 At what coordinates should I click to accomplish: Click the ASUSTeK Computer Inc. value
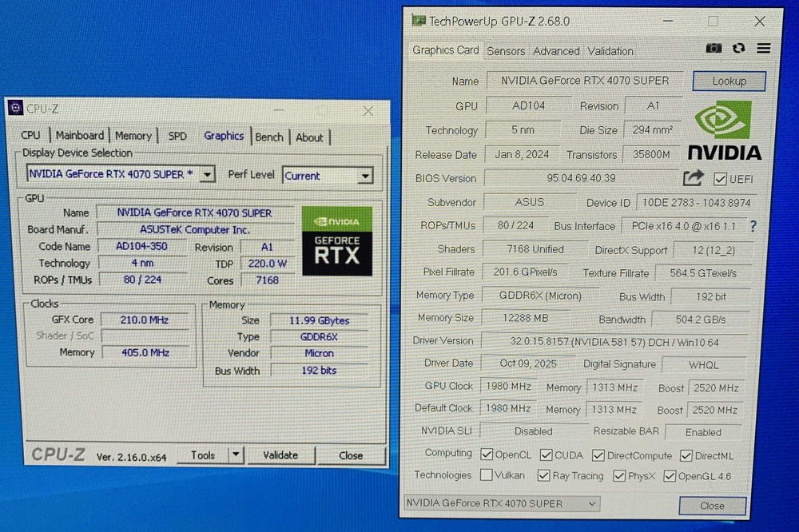195,230
